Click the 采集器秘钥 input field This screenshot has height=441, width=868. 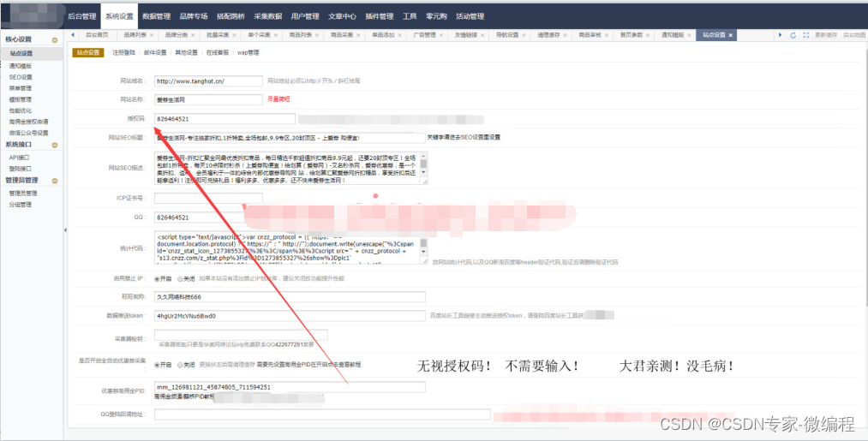[x=241, y=335]
